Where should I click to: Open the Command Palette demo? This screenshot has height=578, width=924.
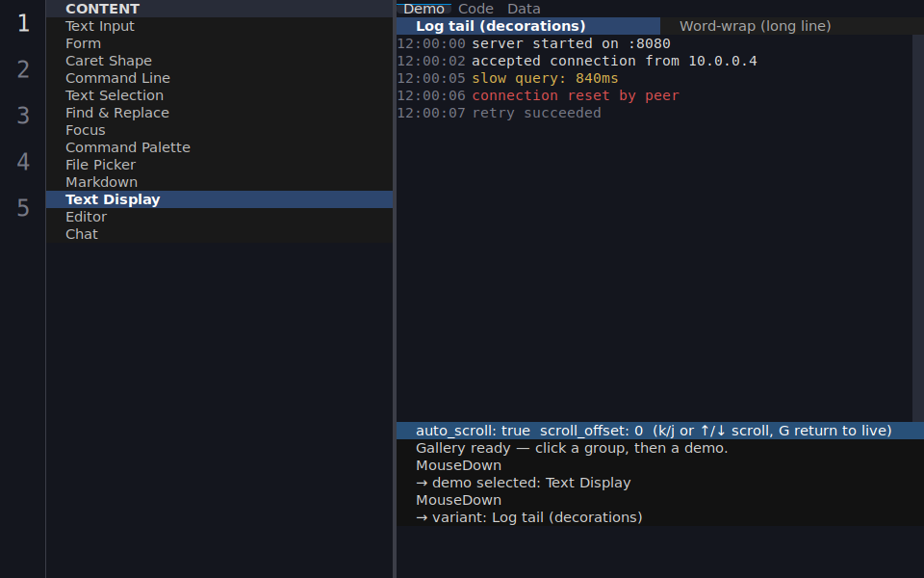click(x=219, y=147)
